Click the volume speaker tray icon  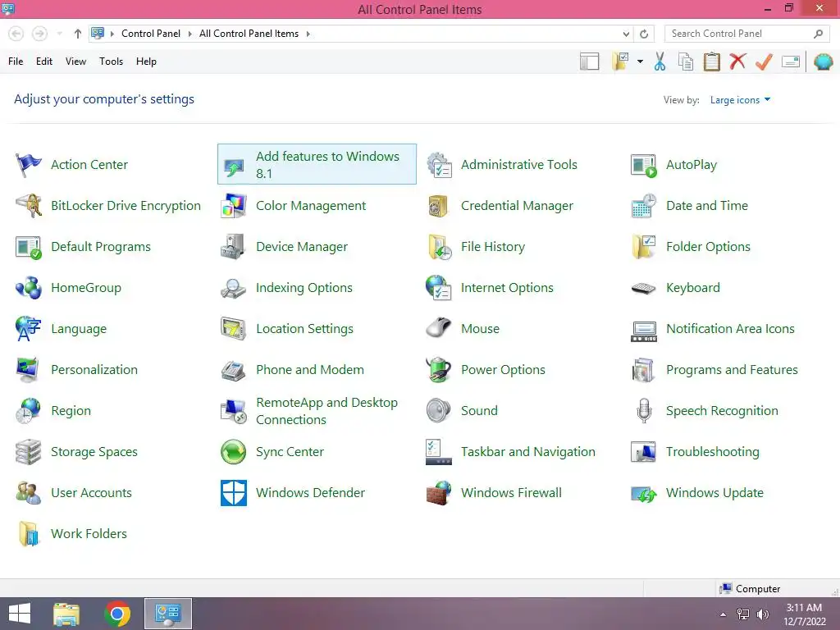(x=762, y=614)
